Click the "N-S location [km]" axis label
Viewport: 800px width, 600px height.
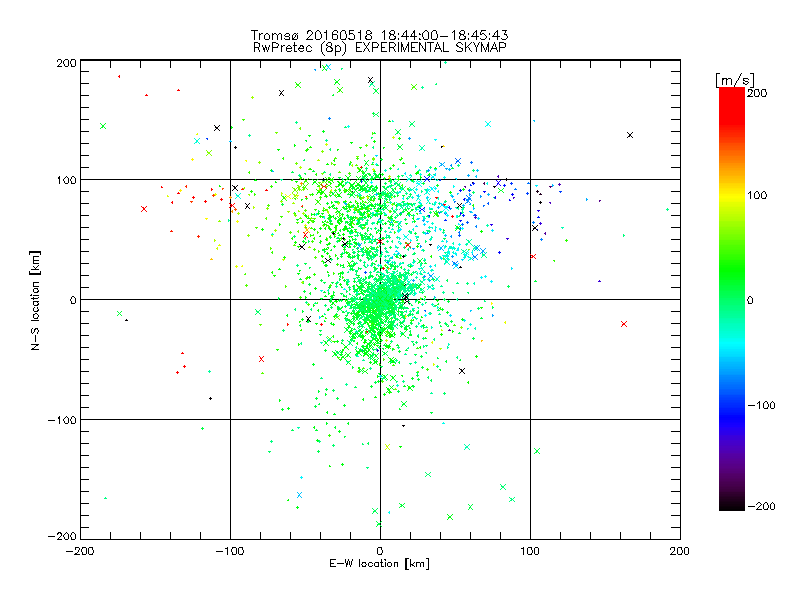pyautogui.click(x=35, y=300)
